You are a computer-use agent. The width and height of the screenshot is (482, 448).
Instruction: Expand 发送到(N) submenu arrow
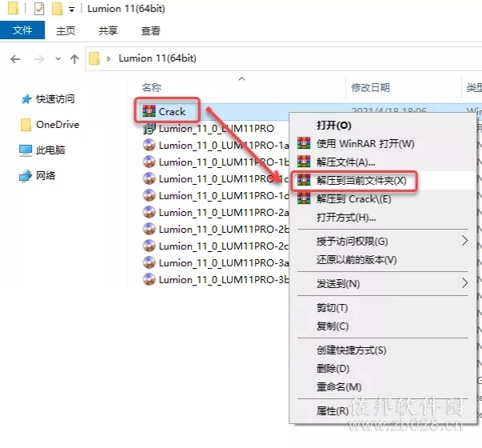(x=464, y=283)
